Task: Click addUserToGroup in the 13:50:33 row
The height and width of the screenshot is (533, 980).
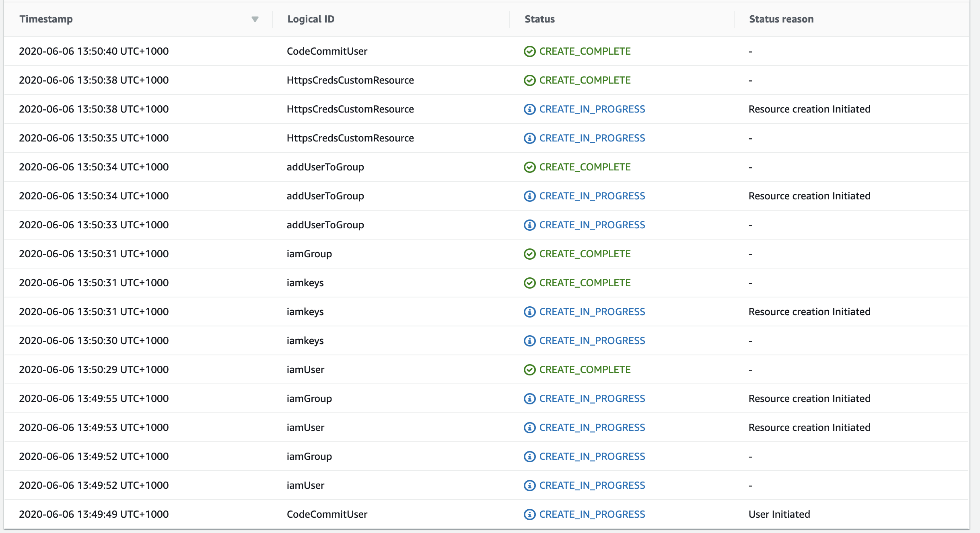Action: [x=325, y=225]
